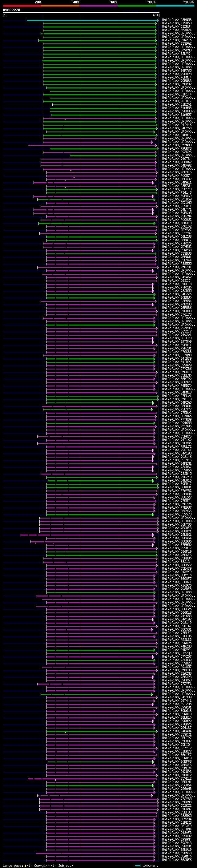
Task: Open hit UniRef100_B5XD24
Action: [x=177, y=30]
